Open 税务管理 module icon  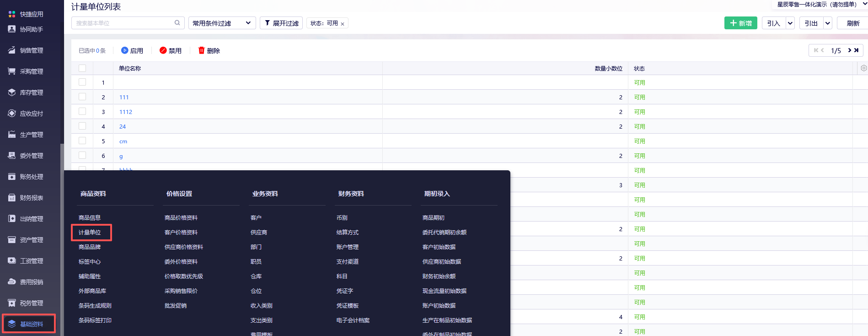click(12, 303)
